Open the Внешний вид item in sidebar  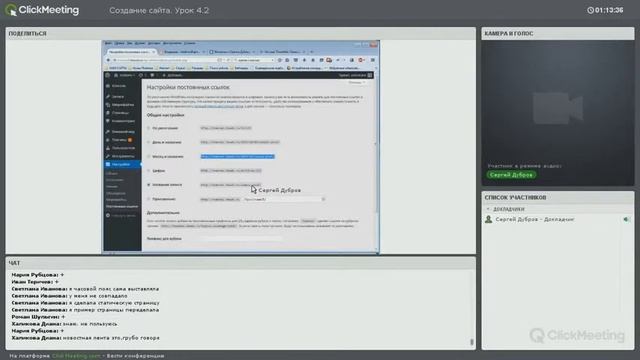(x=122, y=132)
